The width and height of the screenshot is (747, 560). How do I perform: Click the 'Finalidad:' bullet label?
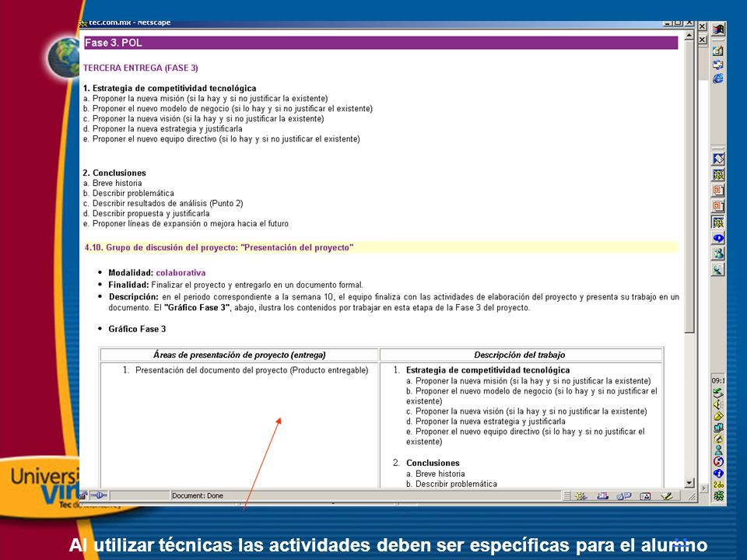128,285
